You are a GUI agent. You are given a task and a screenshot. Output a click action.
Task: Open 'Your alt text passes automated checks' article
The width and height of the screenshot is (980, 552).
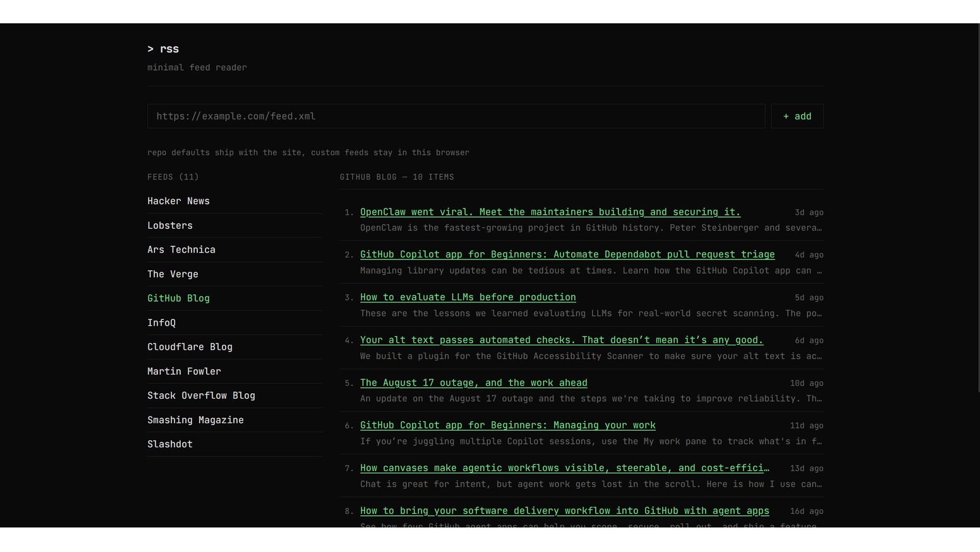[x=562, y=340]
